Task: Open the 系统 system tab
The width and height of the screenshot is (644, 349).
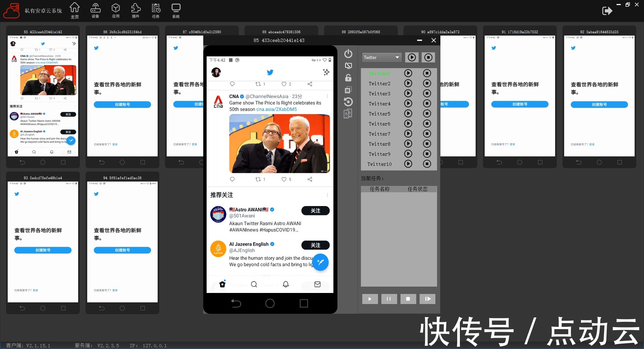Action: point(176,10)
